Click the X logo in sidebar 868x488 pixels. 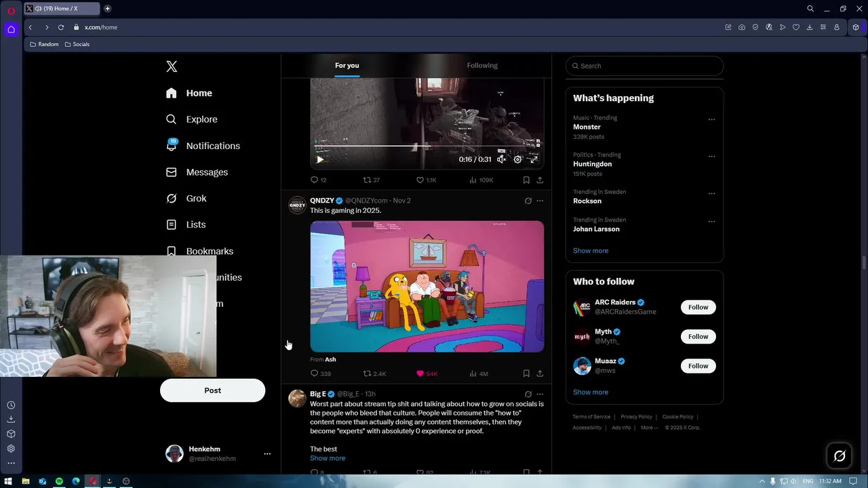pos(172,66)
